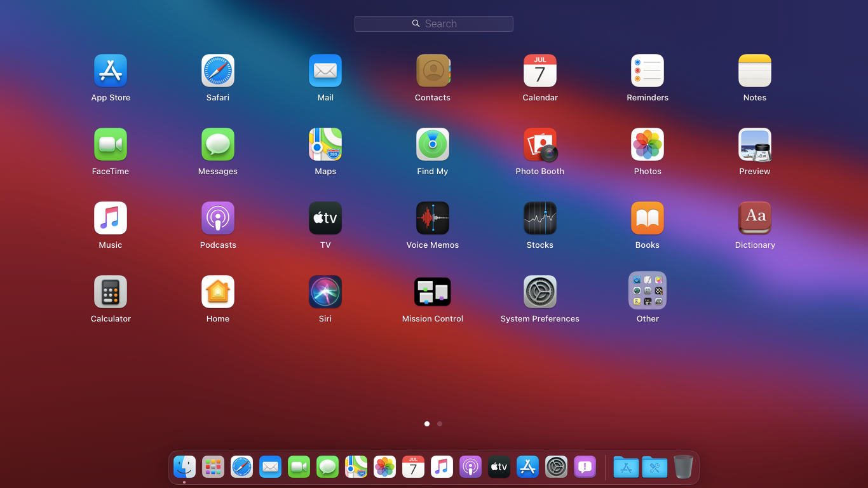Open the Contacts app
This screenshot has width=868, height=488.
(x=433, y=71)
